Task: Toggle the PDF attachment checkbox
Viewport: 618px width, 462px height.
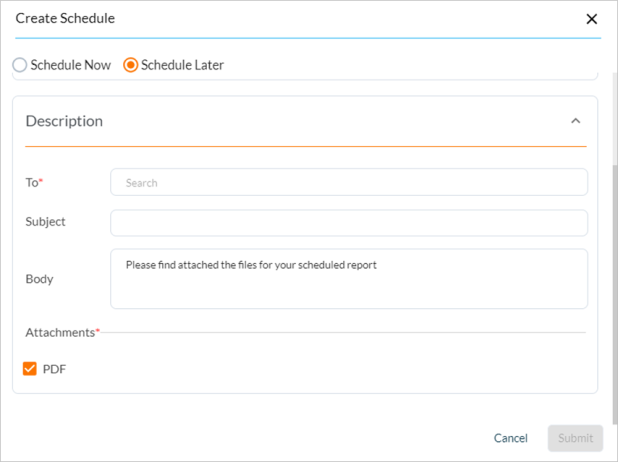Action: pyautogui.click(x=30, y=369)
